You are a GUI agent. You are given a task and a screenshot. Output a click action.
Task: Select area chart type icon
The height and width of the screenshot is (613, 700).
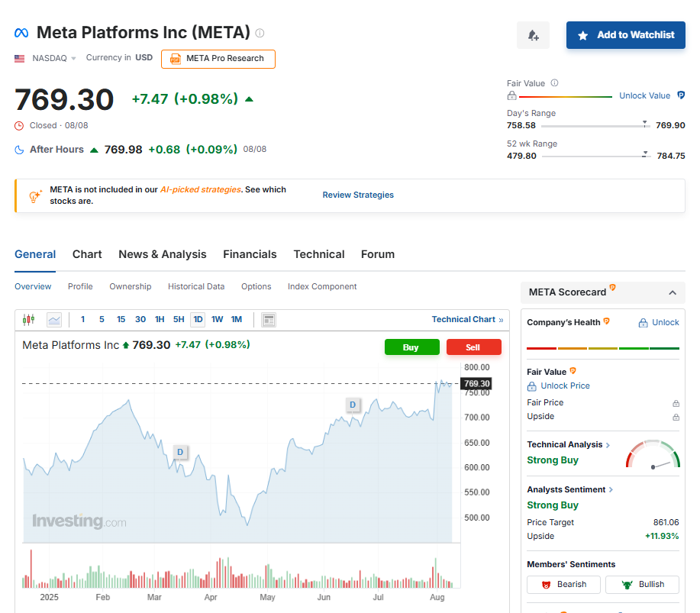coord(54,320)
